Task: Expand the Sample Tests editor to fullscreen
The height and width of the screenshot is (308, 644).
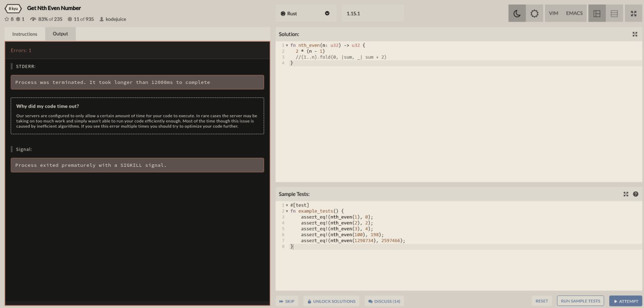Action: 626,194
